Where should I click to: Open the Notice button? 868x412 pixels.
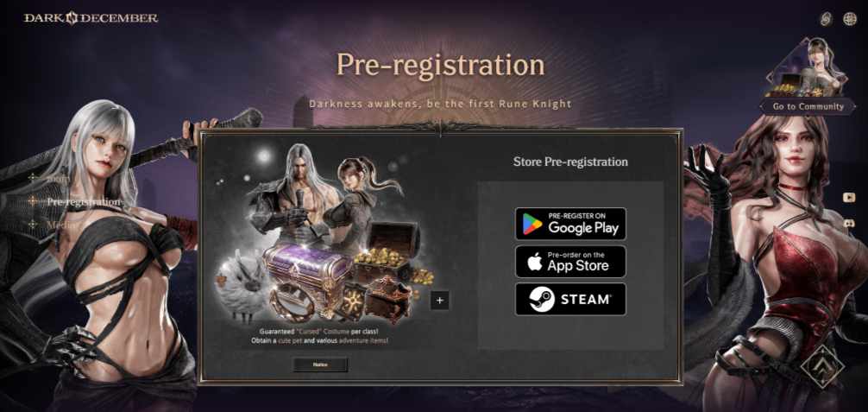click(x=320, y=364)
